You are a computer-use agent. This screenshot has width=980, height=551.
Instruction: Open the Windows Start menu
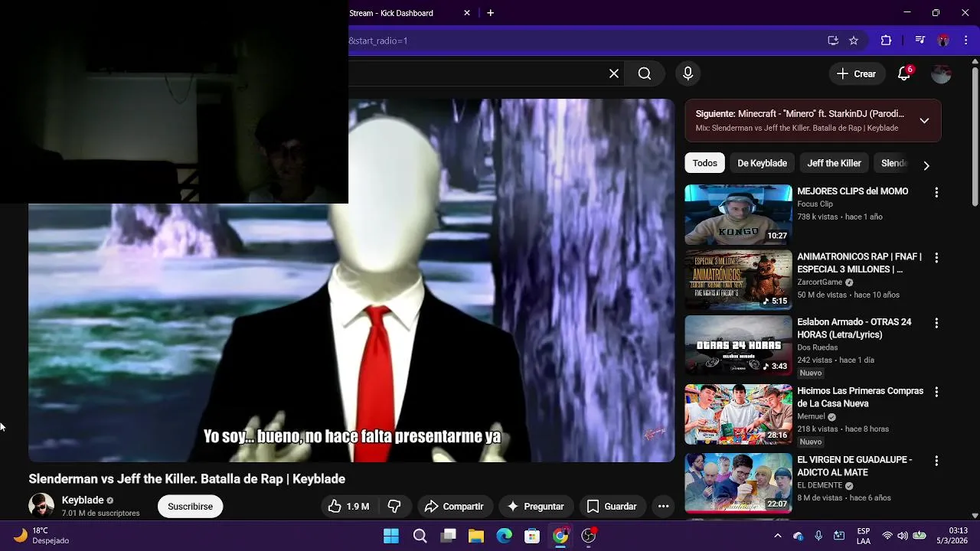point(391,536)
